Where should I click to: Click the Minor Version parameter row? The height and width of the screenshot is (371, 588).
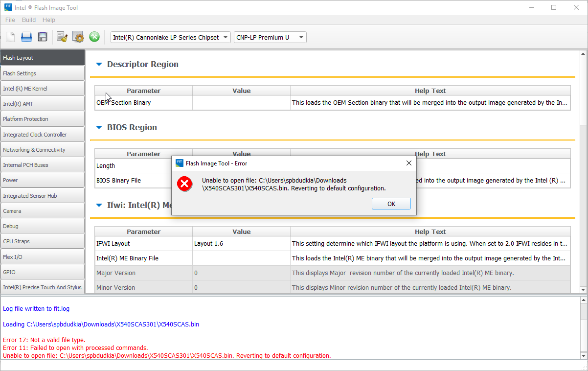pos(332,287)
